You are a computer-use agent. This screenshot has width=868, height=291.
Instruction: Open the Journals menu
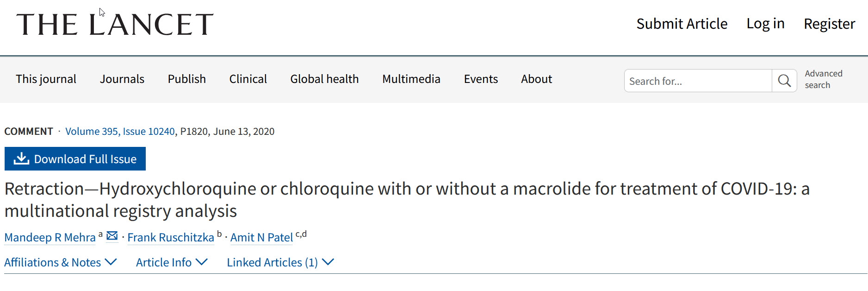tap(122, 79)
